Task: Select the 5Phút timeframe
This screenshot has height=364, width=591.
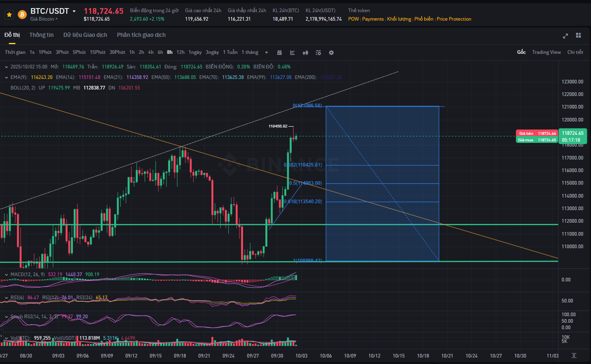Action: (79, 52)
